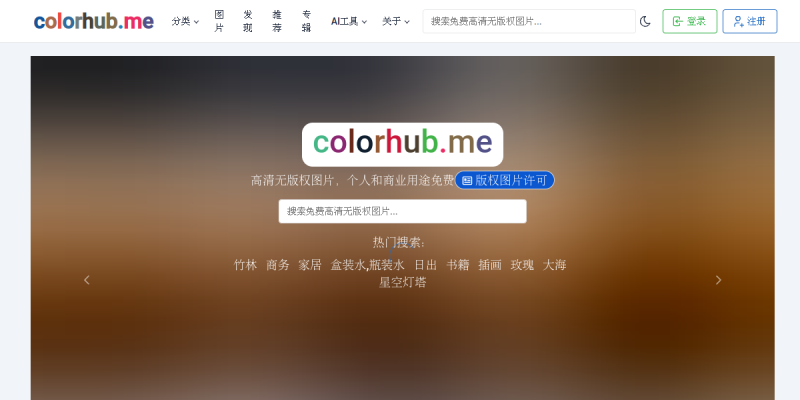Image resolution: width=800 pixels, height=400 pixels.
Task: Expand the AI工具 dropdown menu
Action: click(x=349, y=21)
